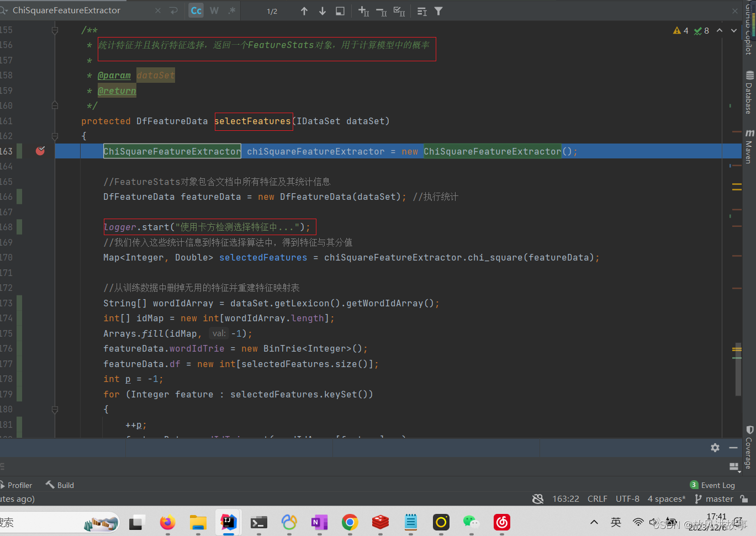756x536 pixels.
Task: Open the terminal app on taskbar
Action: [x=258, y=522]
